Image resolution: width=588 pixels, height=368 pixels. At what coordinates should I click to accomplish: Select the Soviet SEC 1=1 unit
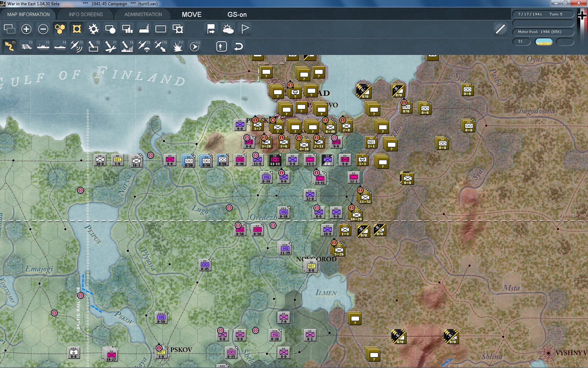[371, 142]
